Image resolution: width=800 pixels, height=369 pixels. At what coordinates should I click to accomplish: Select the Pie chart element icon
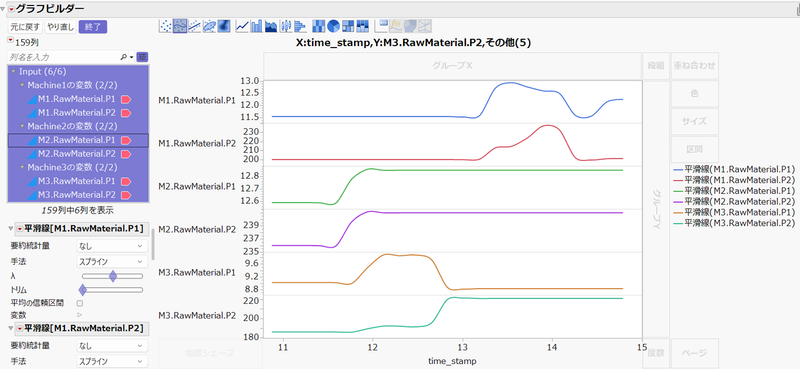coord(333,26)
